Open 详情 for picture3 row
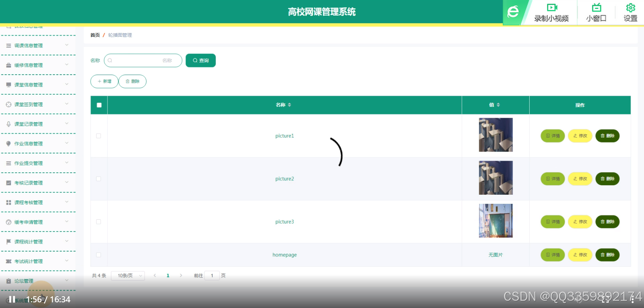Screen dimensions: 644x308 553,222
